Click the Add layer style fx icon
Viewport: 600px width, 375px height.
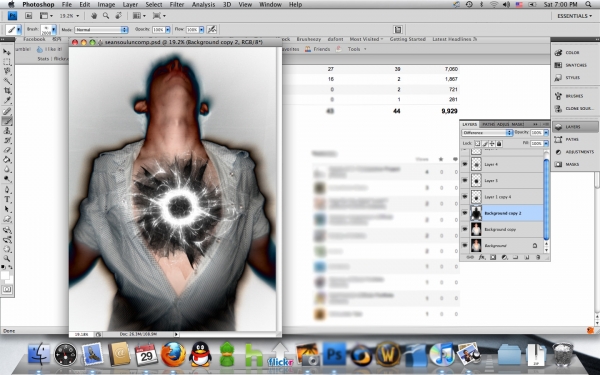[482, 258]
